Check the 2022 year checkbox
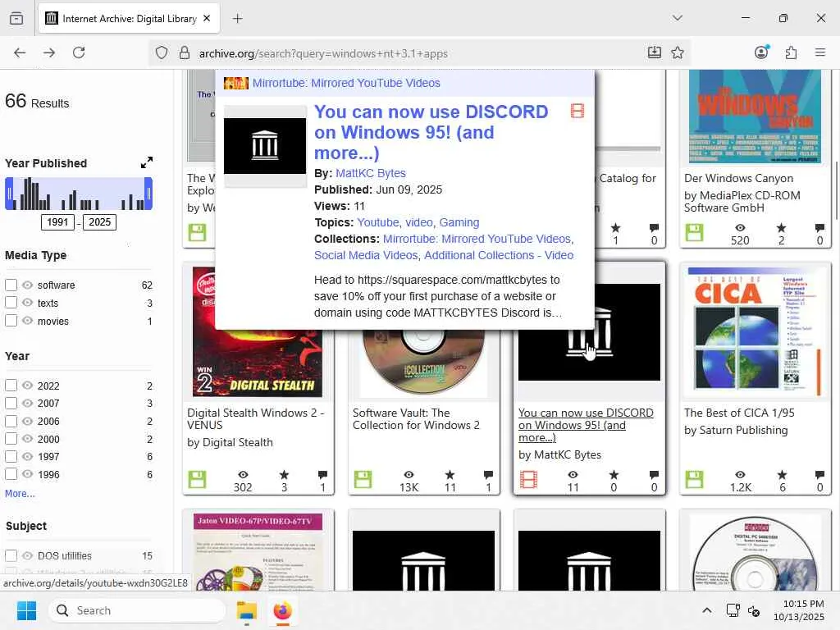 coord(11,386)
